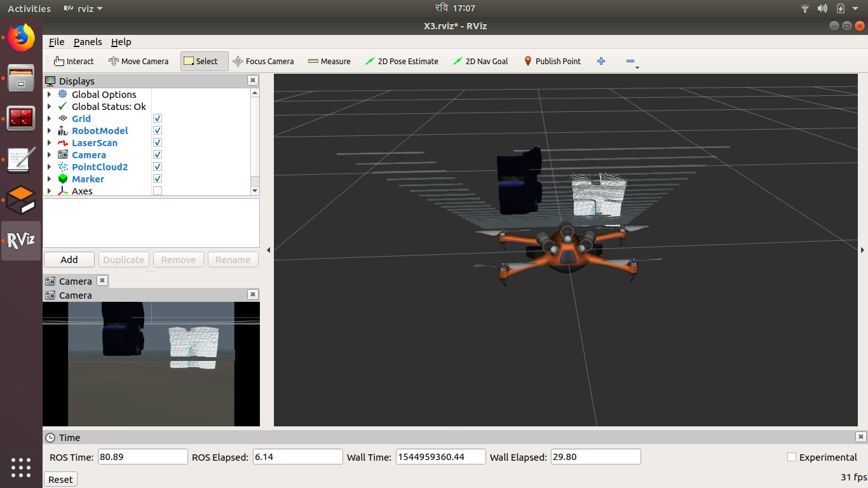Open the File menu
Screen dimensions: 868x488
[x=57, y=41]
